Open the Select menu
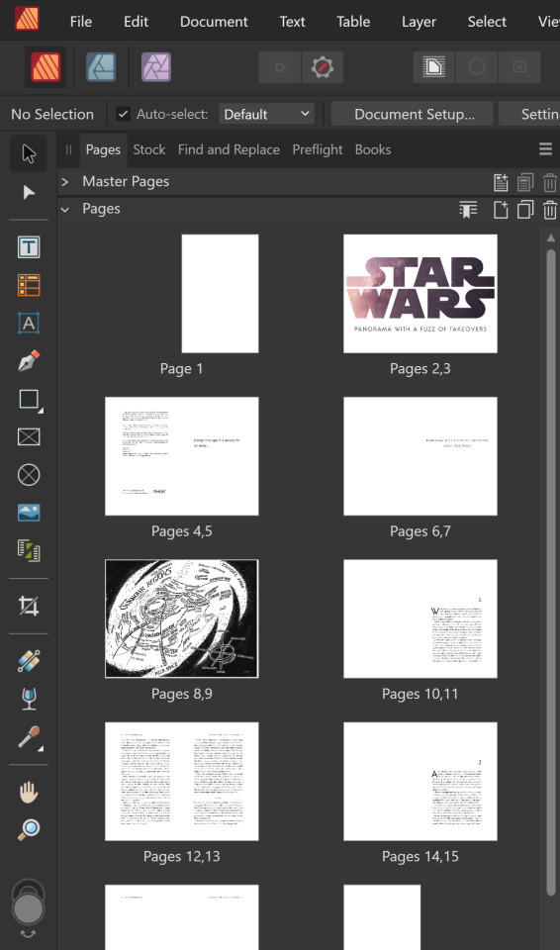The height and width of the screenshot is (950, 560). 487,22
